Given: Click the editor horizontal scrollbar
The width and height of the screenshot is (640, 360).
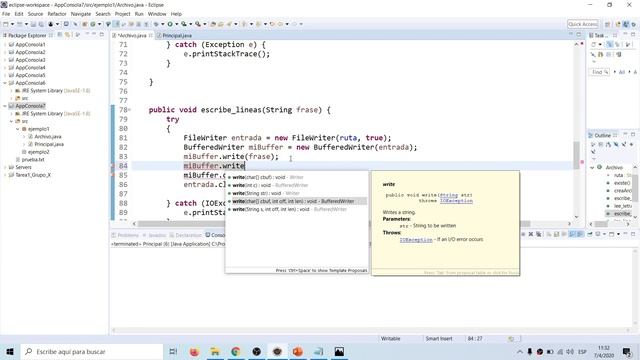Looking at the screenshot, I should point(352,224).
